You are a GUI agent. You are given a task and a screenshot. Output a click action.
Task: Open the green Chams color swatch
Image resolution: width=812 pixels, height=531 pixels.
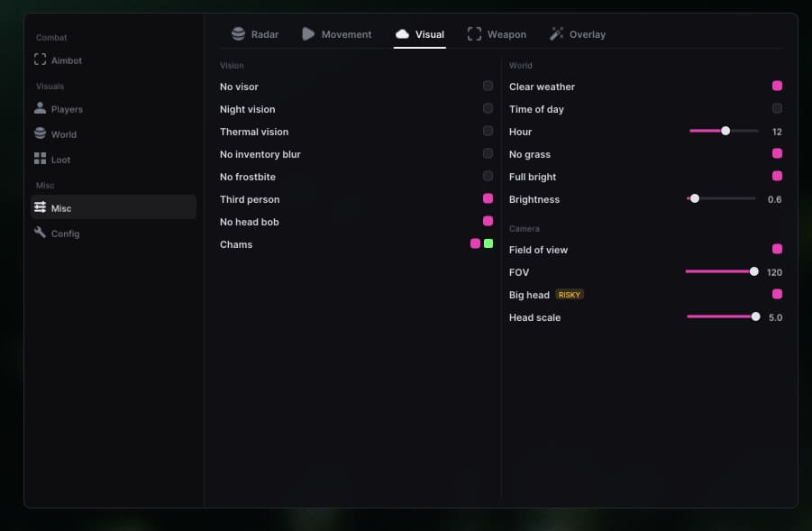tap(488, 243)
